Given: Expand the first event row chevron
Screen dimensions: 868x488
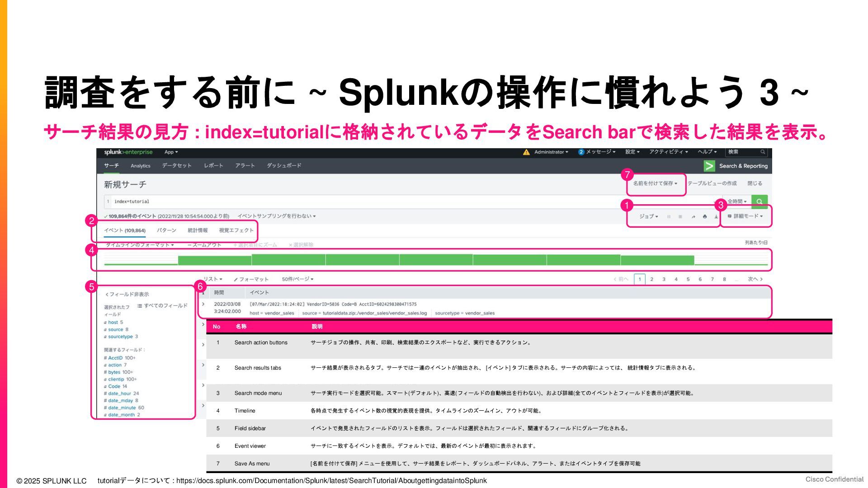Looking at the screenshot, I should point(203,304).
